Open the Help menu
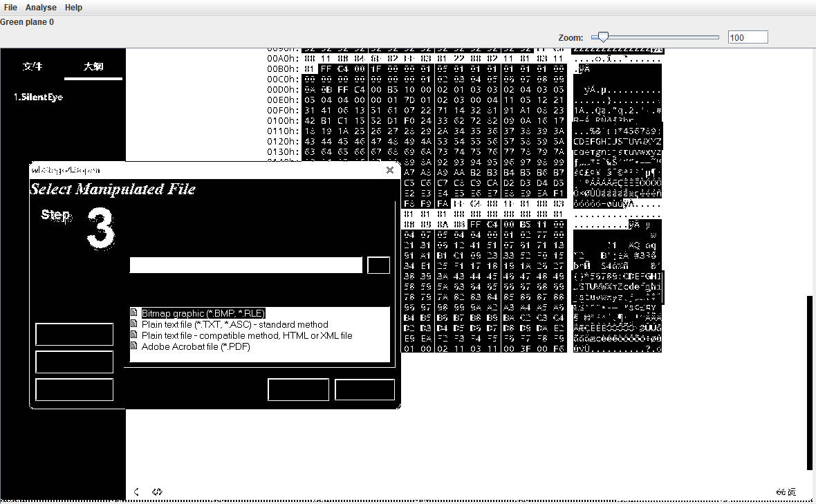This screenshot has height=504, width=816. coord(73,8)
